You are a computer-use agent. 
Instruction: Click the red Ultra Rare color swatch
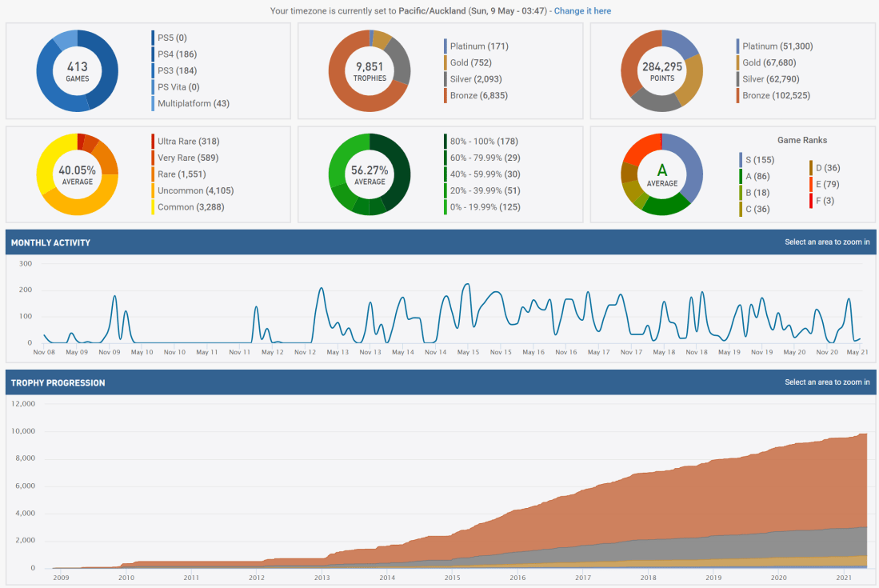click(153, 142)
